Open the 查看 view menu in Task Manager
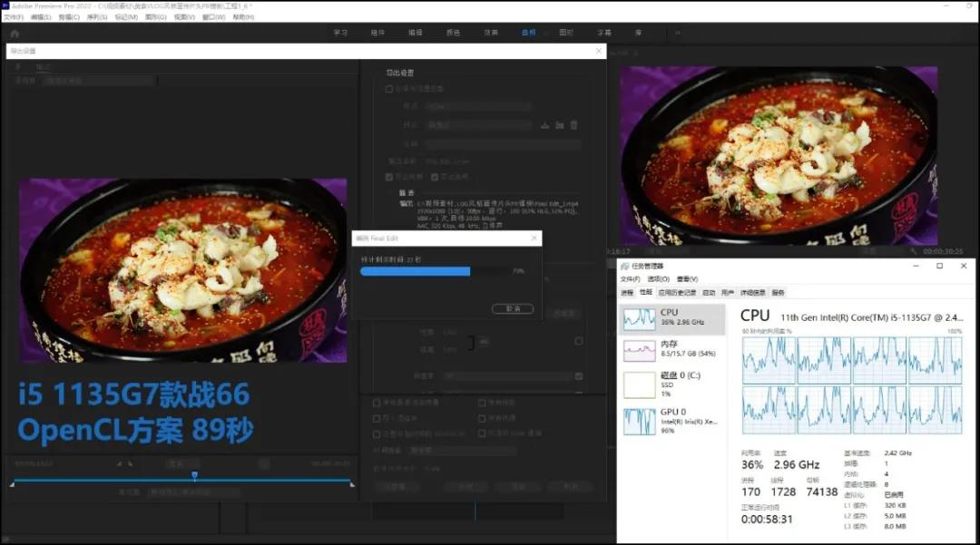 (x=687, y=278)
